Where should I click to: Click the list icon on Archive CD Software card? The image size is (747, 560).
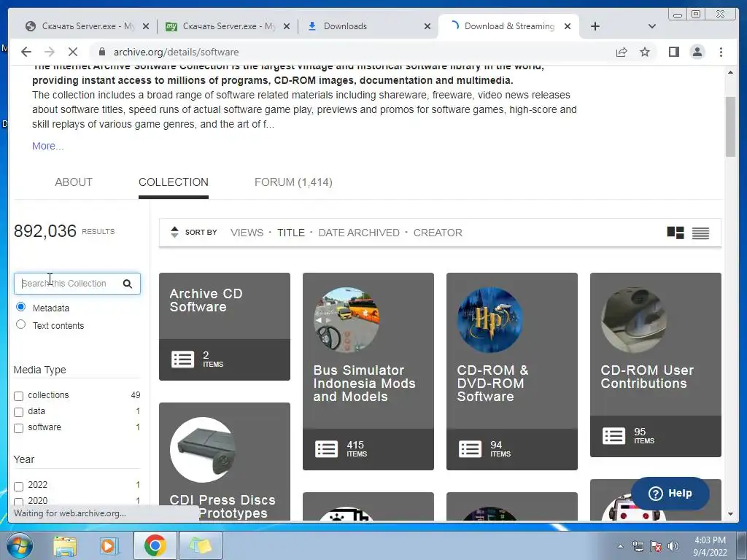click(183, 359)
